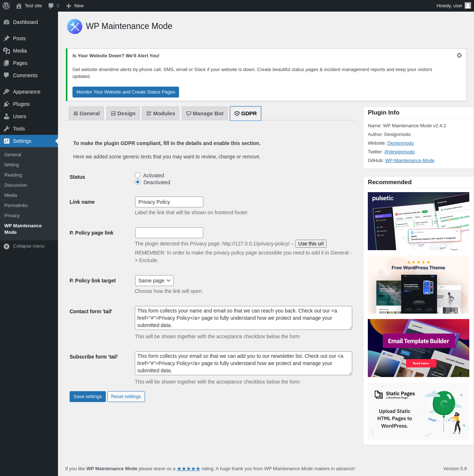Select the Activated status radio button
This screenshot has width=474, height=476.
pos(138,175)
